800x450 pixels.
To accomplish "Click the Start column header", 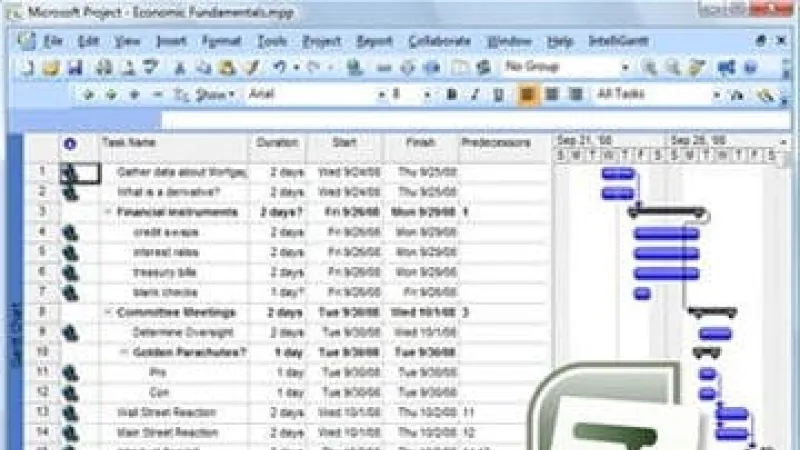I will (344, 143).
